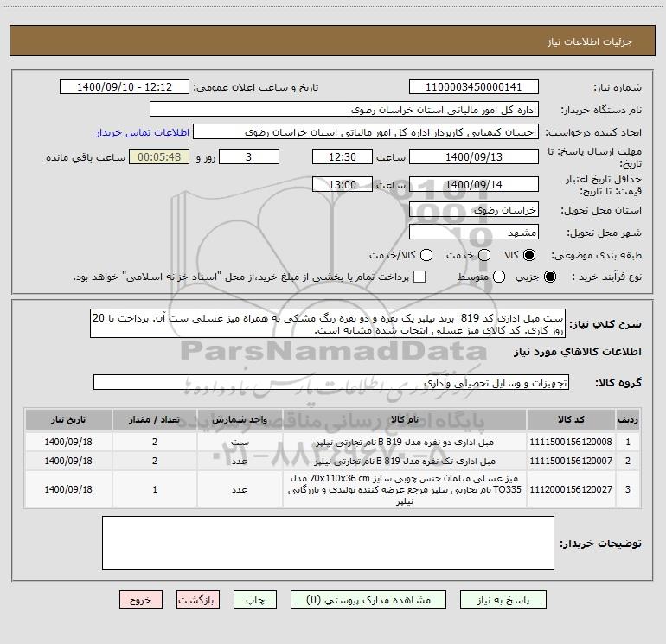The height and width of the screenshot is (644, 666).
Task: Click the کد کالا column header
Action: (x=571, y=419)
